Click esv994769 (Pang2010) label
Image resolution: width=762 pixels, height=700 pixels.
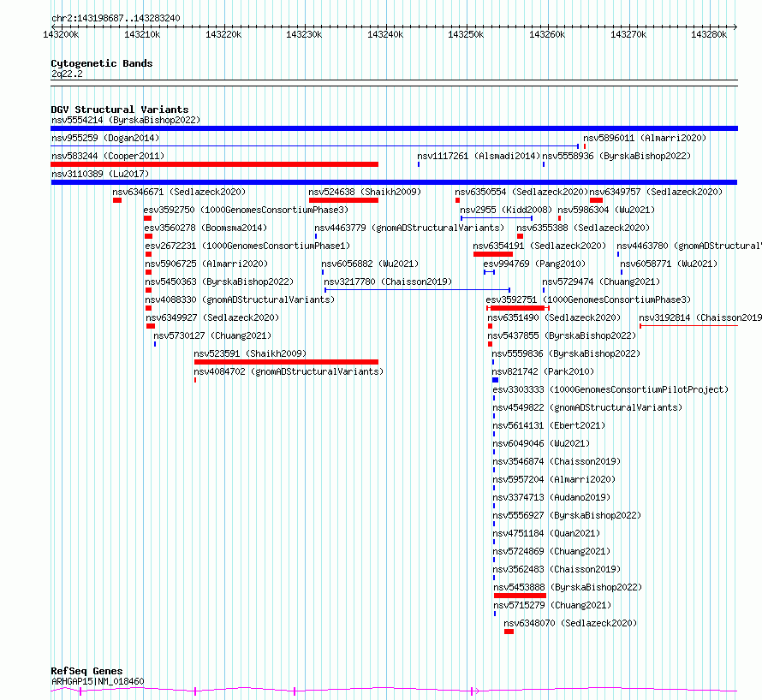[534, 264]
